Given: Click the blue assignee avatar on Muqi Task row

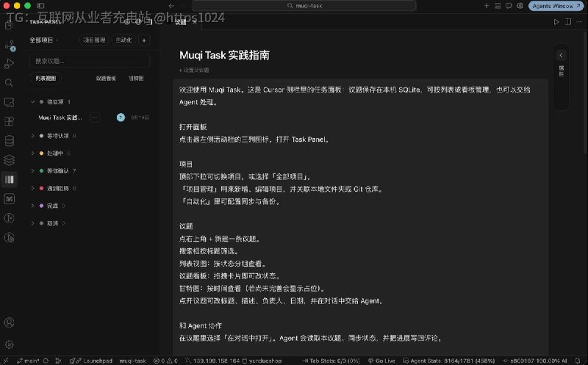Looking at the screenshot, I should pos(121,118).
